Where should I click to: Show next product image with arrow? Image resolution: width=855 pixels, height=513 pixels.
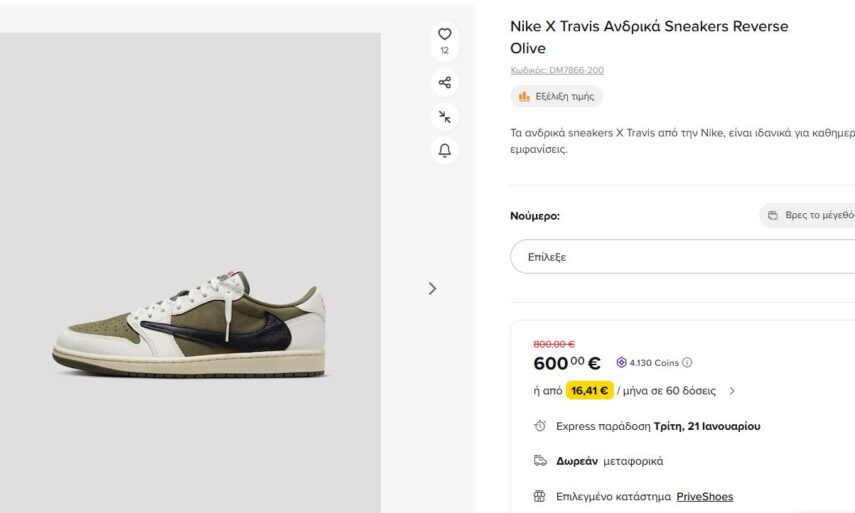[432, 288]
